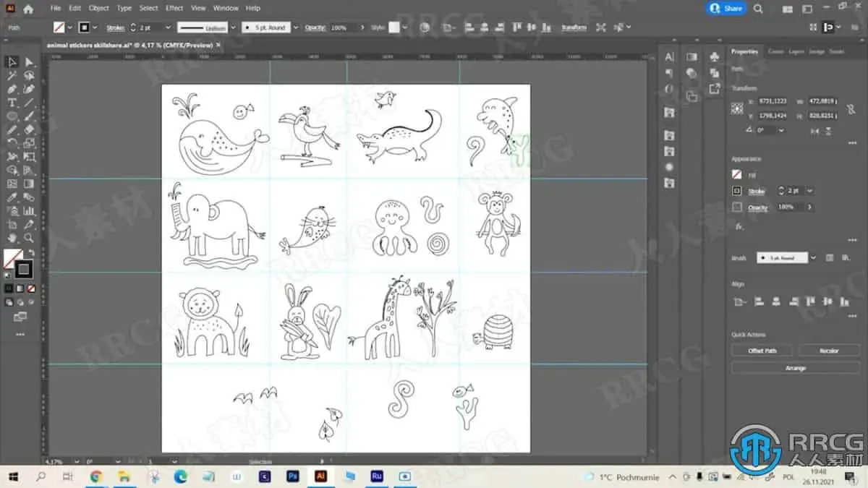The image size is (868, 488).
Task: Select the Paintbrush tool
Action: (29, 116)
